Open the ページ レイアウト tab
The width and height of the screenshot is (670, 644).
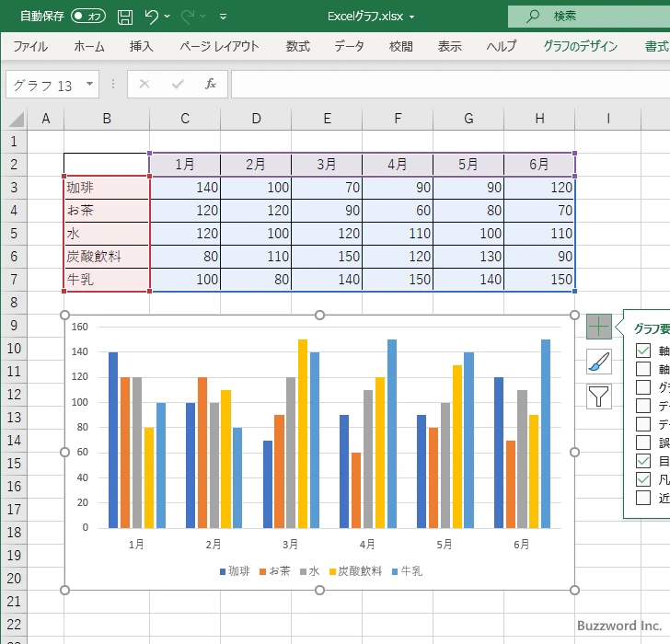click(x=219, y=46)
